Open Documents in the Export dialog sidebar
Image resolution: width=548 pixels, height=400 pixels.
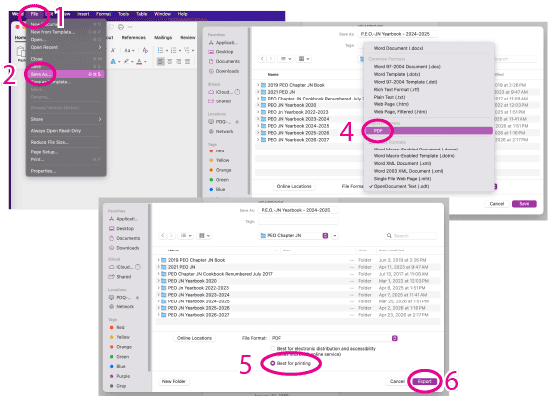click(x=124, y=238)
